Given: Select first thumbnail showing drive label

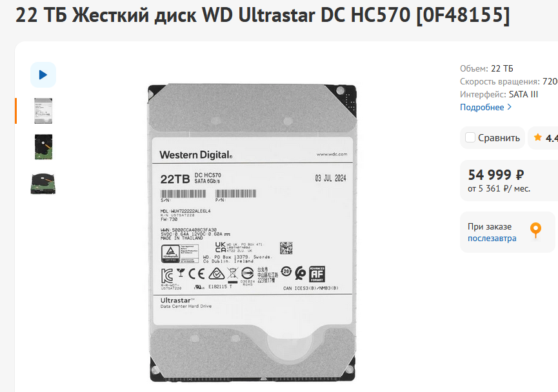Looking at the screenshot, I should (x=43, y=111).
